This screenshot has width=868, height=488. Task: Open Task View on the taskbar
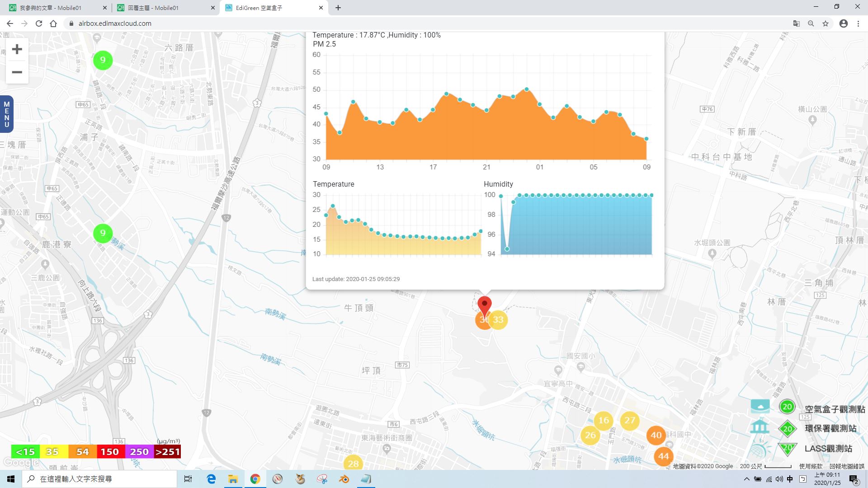[188, 479]
